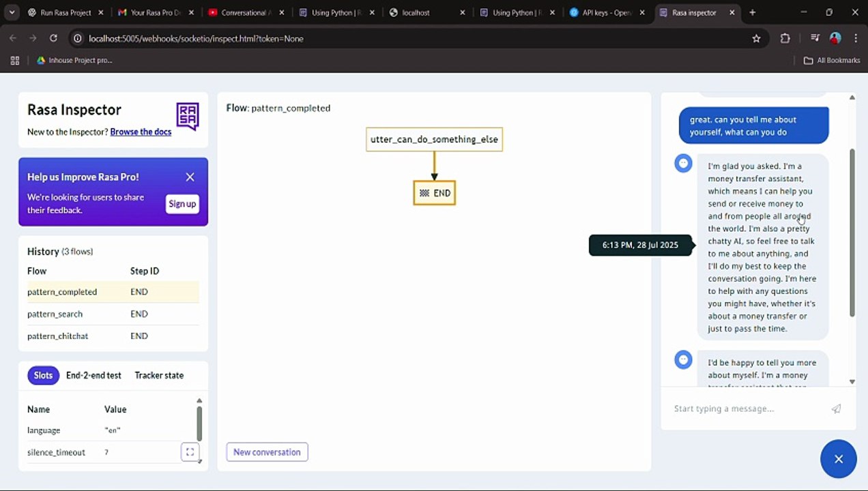Click the language slot name
This screenshot has width=868, height=491.
click(44, 430)
